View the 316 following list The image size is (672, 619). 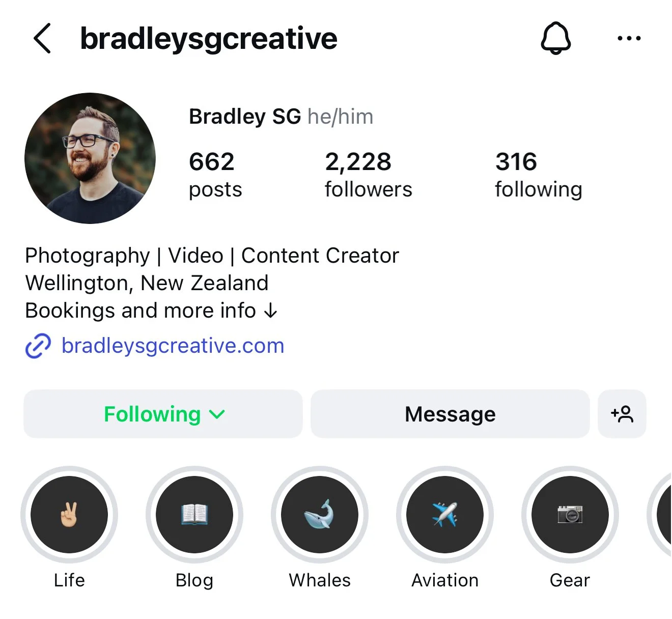[x=539, y=175]
